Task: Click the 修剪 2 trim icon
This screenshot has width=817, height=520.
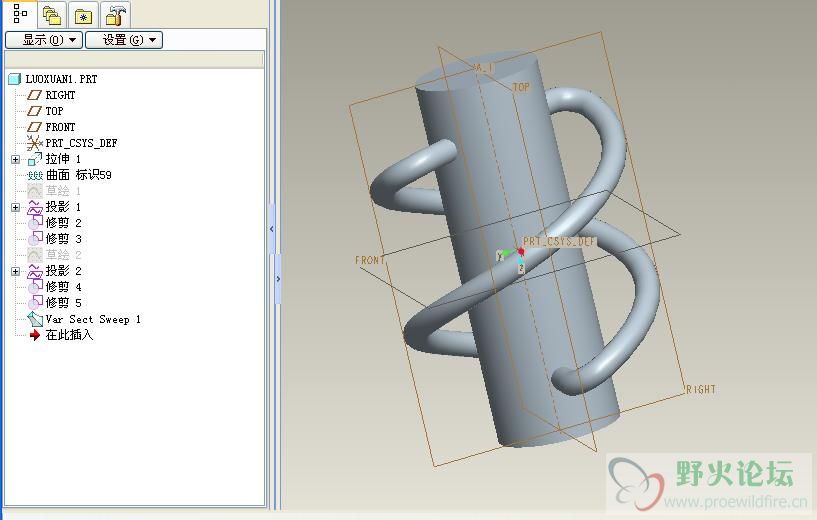Action: (35, 223)
